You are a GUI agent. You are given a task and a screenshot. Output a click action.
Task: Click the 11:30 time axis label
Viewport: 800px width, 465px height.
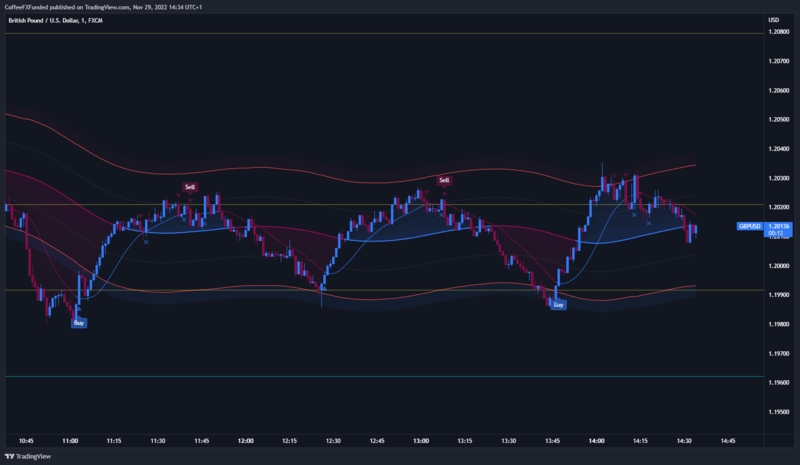point(158,441)
